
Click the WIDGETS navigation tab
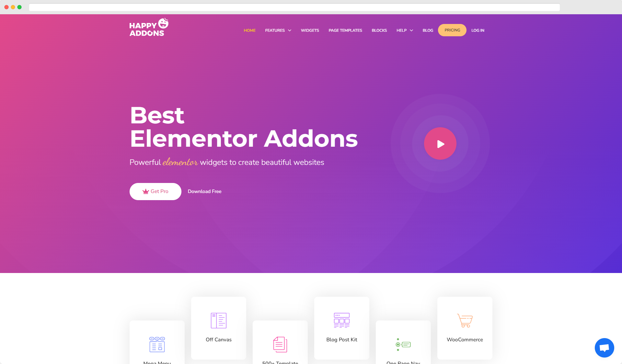pyautogui.click(x=309, y=30)
